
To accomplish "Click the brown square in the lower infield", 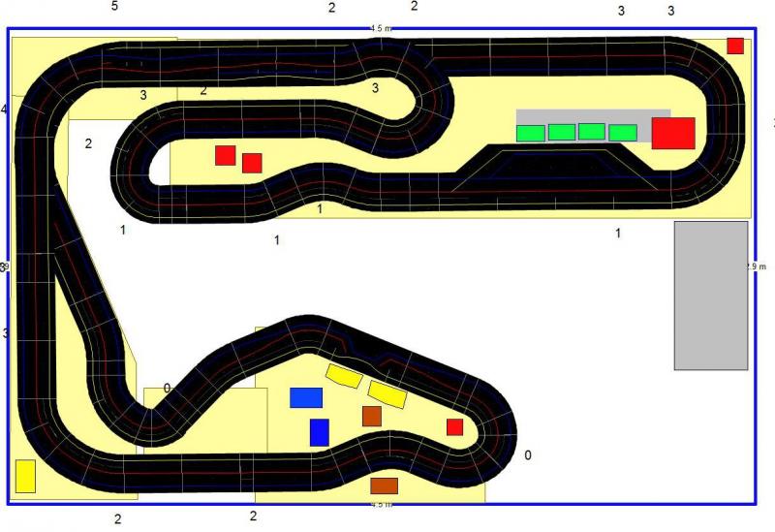I will [x=372, y=416].
